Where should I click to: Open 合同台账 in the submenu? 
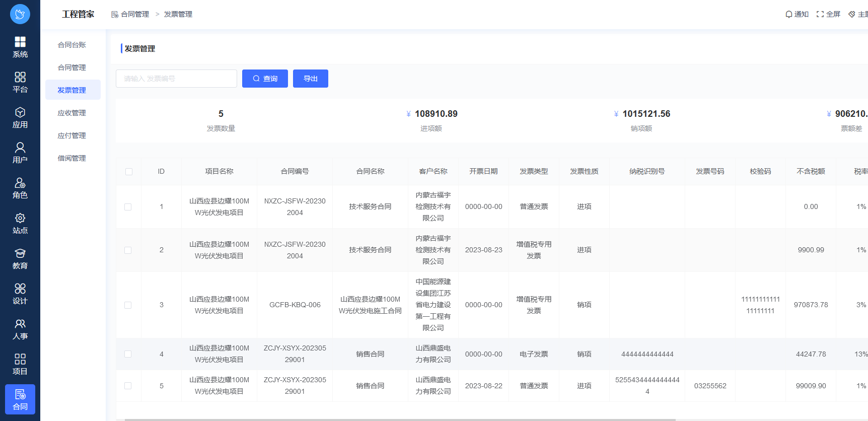coord(72,45)
